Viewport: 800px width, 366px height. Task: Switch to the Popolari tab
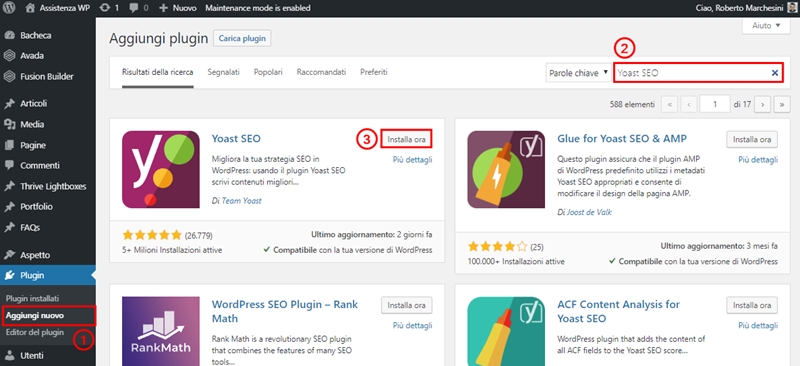[268, 72]
